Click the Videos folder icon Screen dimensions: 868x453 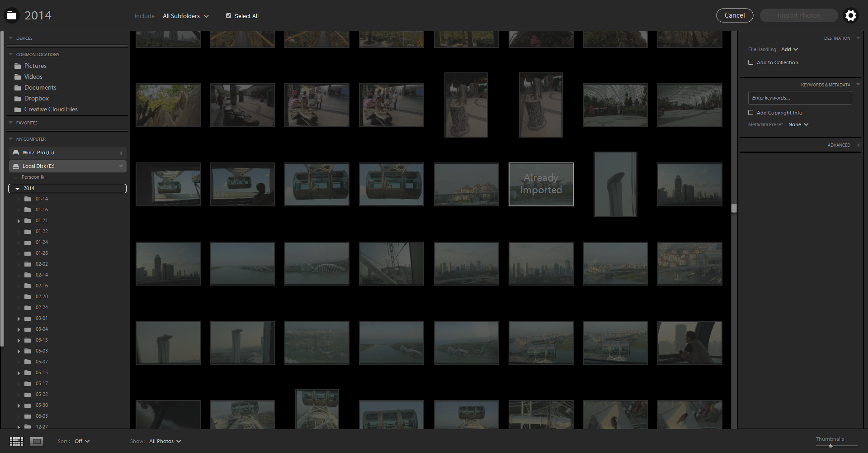18,77
